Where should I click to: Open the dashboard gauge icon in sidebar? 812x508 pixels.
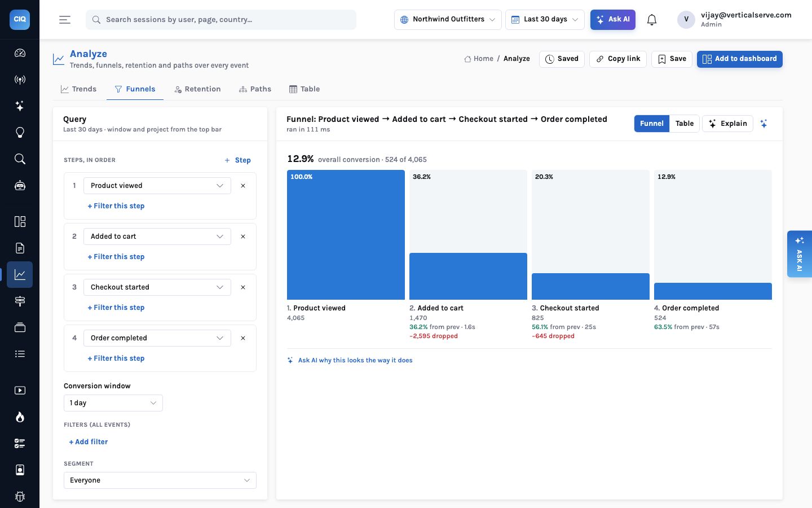point(20,53)
